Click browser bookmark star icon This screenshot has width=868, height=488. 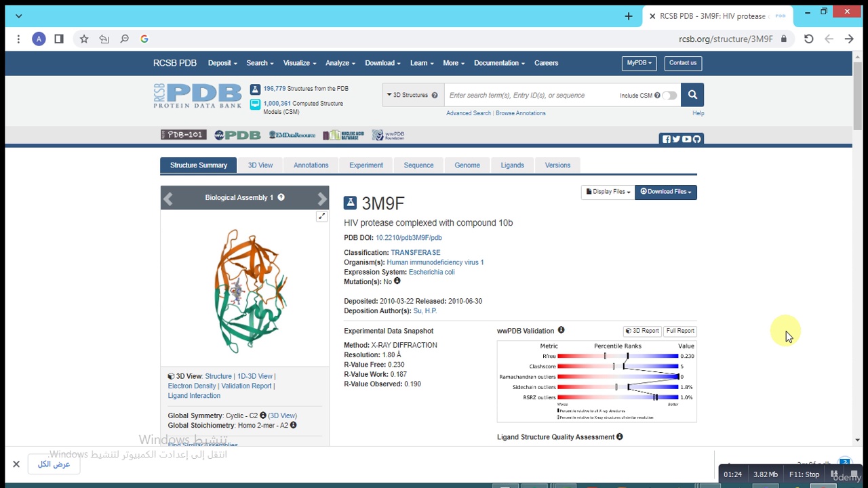click(84, 39)
